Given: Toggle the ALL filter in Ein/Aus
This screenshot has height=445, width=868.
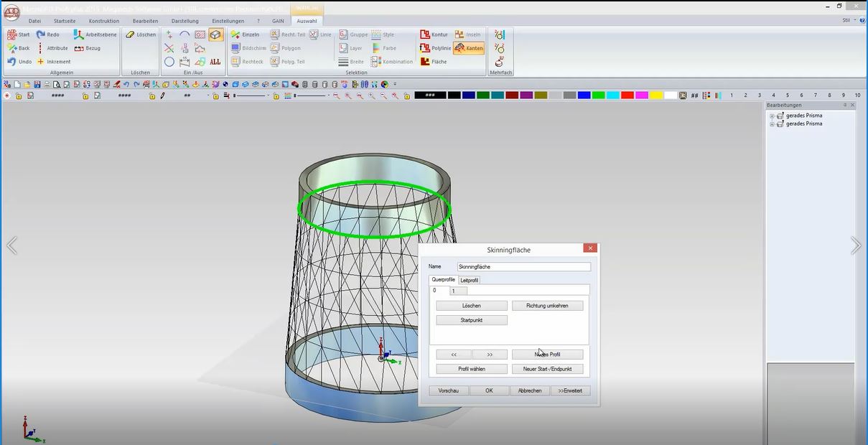Looking at the screenshot, I should tap(215, 62).
